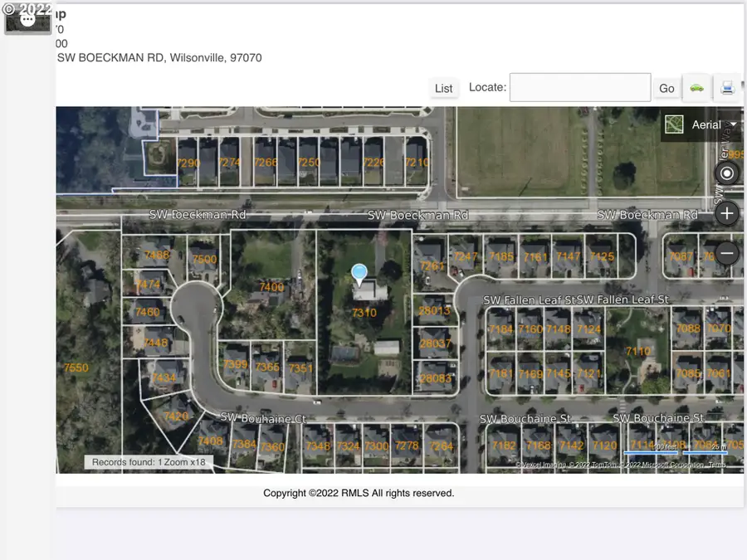Click inside the Locate text field
Image resolution: width=747 pixels, height=560 pixels.
click(579, 86)
